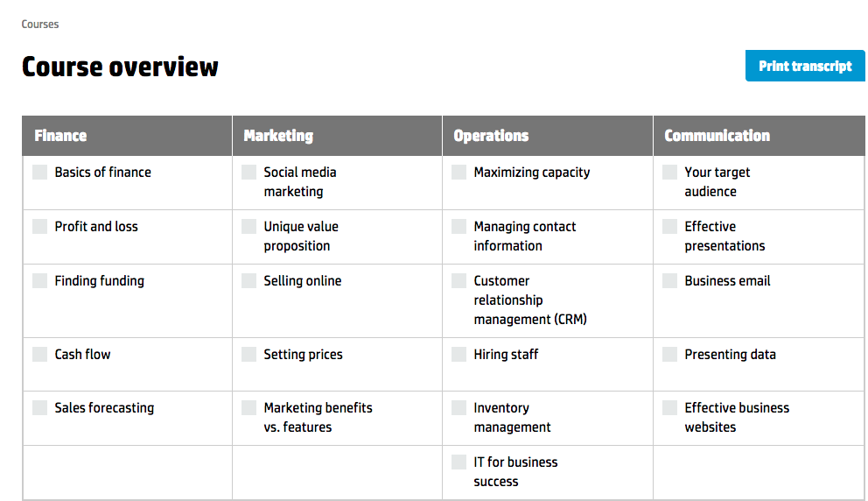868x501 pixels.
Task: Tick the IT for business success checkbox
Action: [458, 462]
